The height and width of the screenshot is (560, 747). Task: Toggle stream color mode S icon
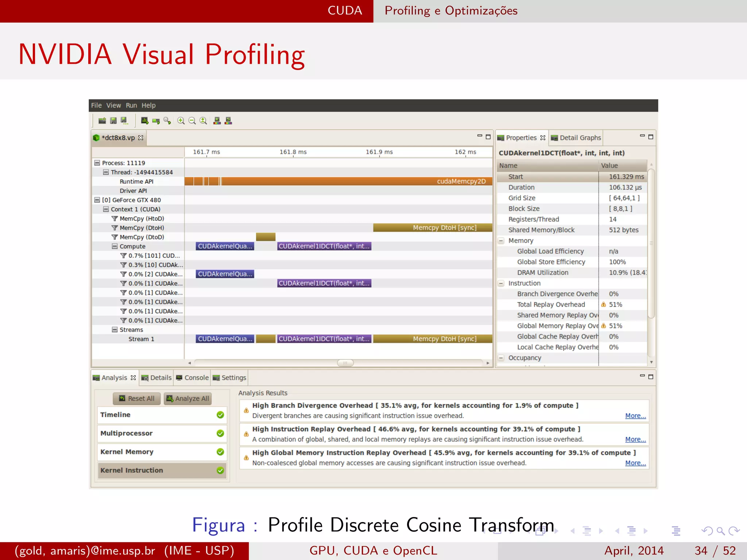228,121
